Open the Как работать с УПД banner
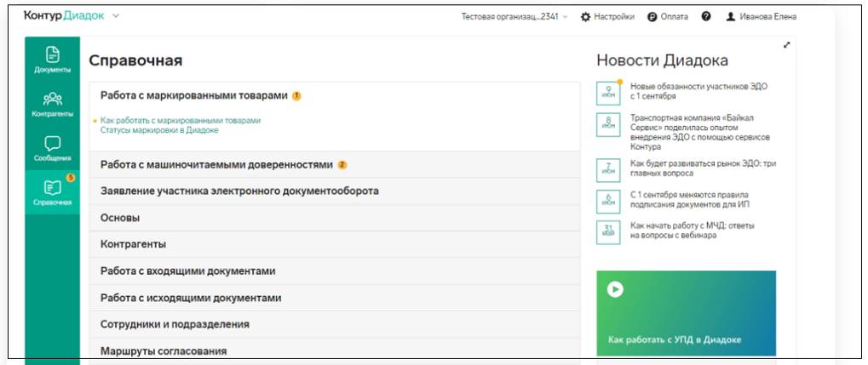The height and width of the screenshot is (365, 868). (686, 313)
